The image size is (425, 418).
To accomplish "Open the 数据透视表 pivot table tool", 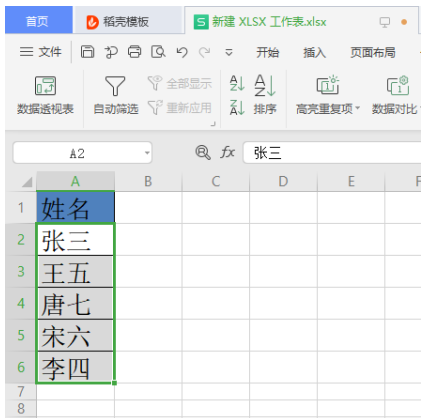I will [45, 95].
